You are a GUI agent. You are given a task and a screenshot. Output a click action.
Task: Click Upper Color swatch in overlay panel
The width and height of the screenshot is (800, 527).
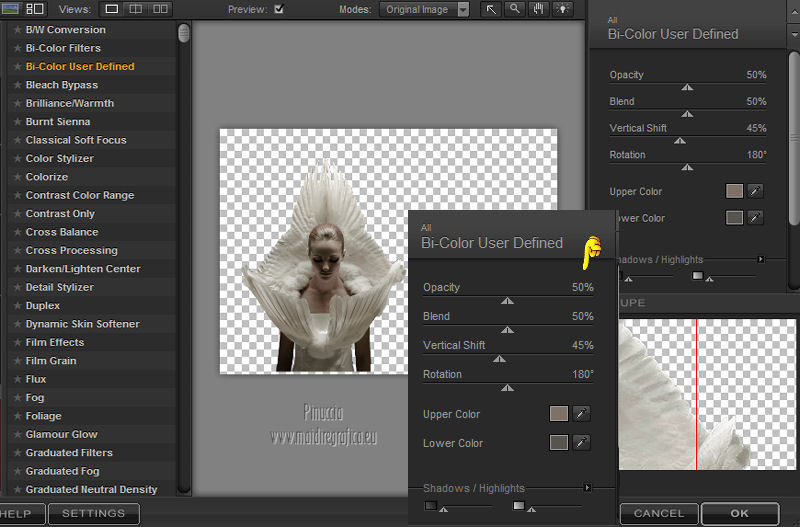click(559, 414)
